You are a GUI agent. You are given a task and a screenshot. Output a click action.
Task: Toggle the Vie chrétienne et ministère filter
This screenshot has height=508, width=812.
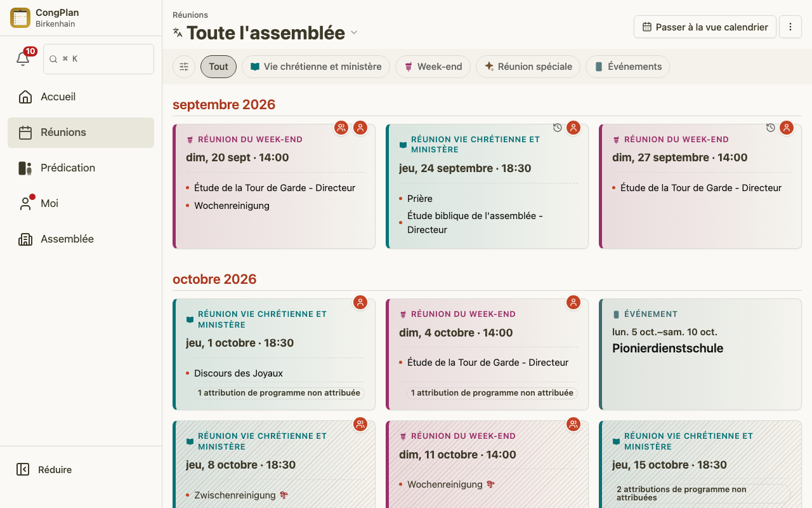point(316,67)
